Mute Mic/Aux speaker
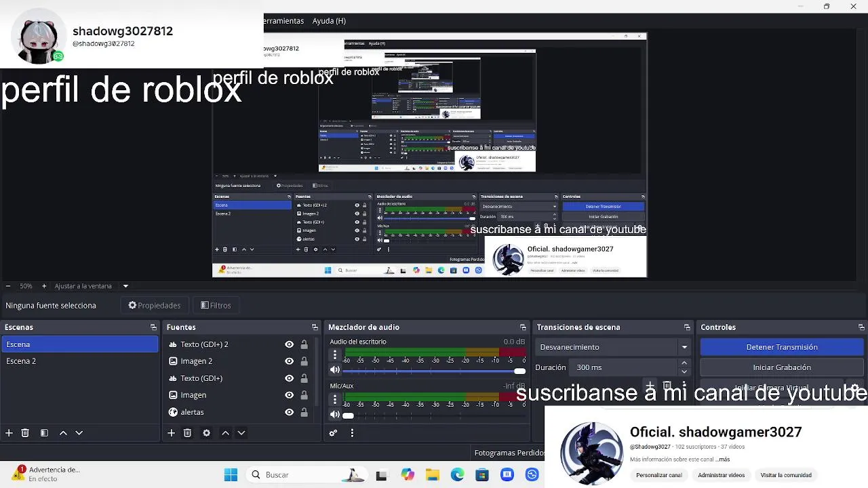This screenshot has width=868, height=488. point(335,415)
